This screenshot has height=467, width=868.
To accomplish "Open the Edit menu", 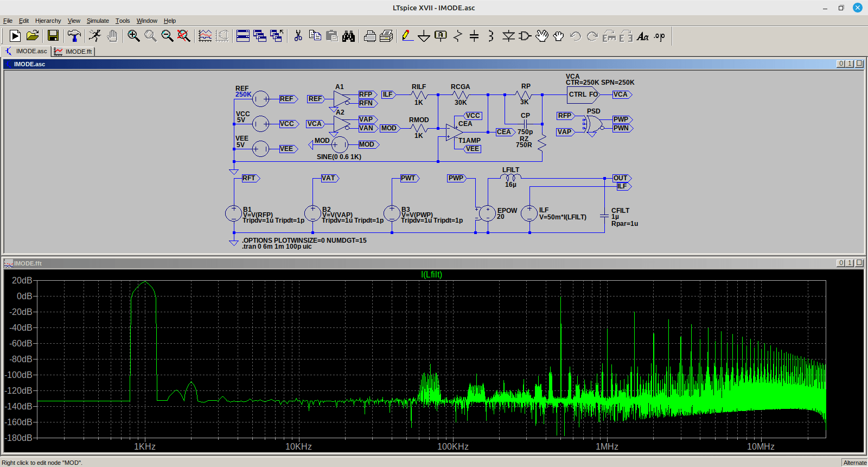I will click(24, 21).
